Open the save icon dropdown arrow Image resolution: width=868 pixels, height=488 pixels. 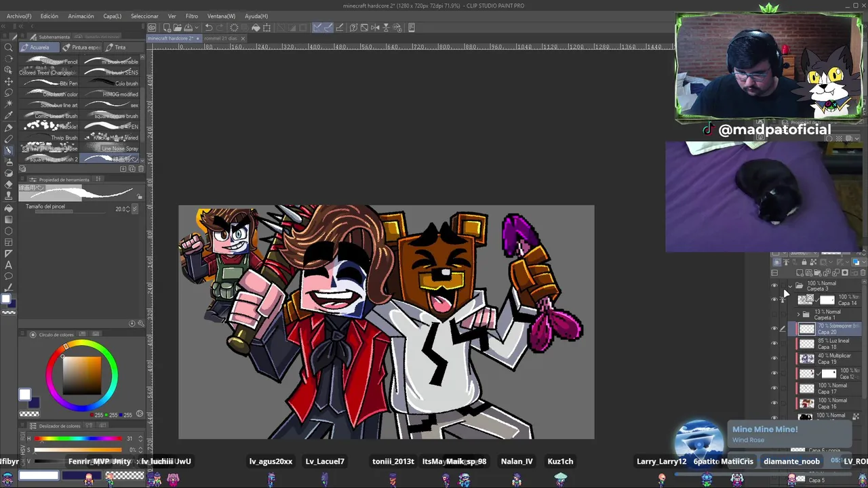coord(196,28)
